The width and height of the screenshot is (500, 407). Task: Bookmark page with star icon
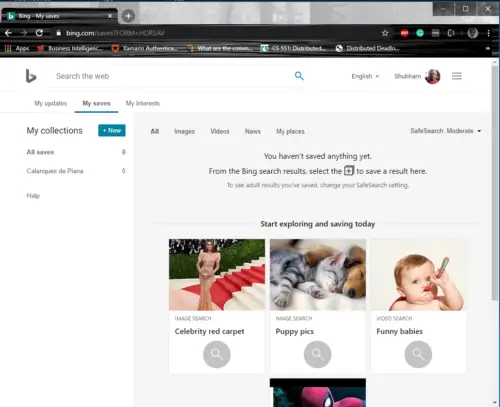pos(385,33)
